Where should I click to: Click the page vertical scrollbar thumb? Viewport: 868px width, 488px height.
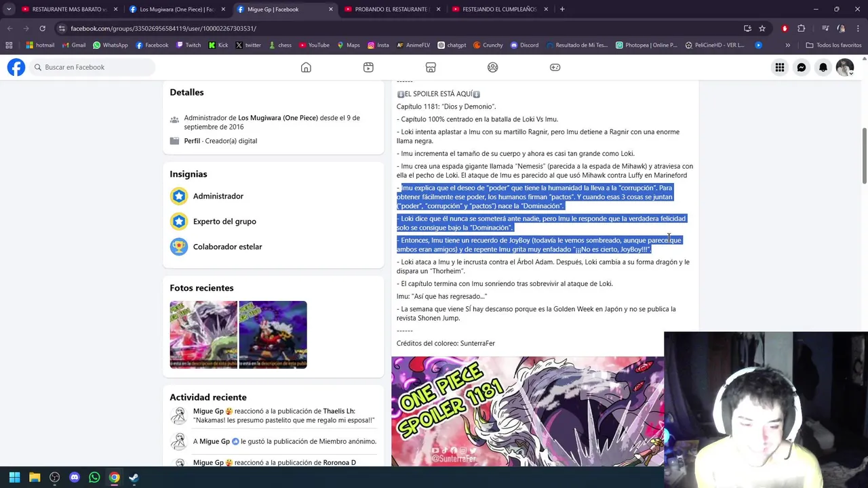click(864, 155)
